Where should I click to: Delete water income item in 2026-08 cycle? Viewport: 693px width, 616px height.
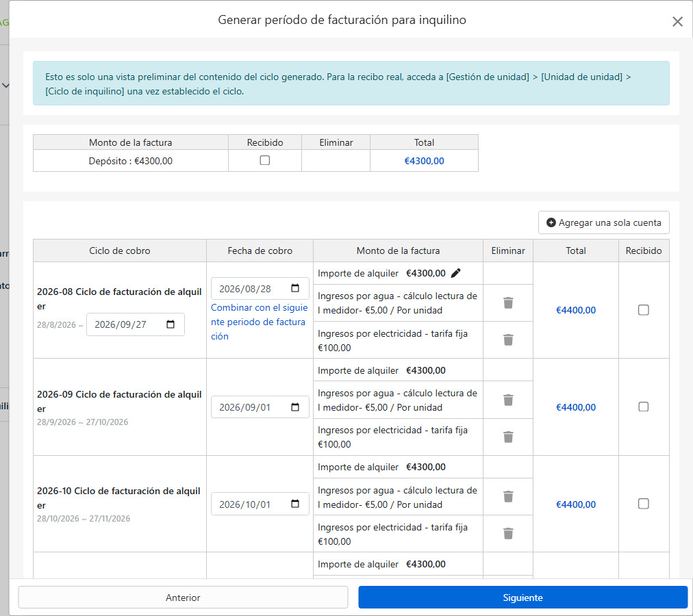tap(508, 303)
